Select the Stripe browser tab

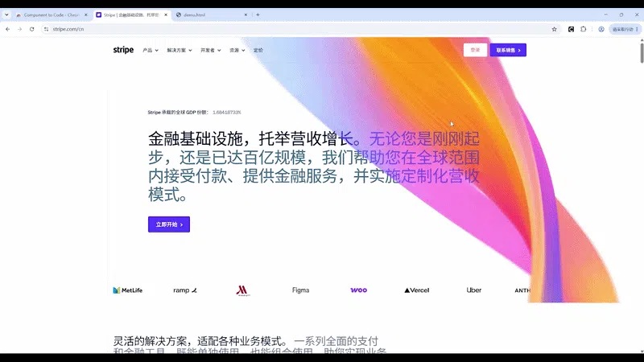pos(131,14)
